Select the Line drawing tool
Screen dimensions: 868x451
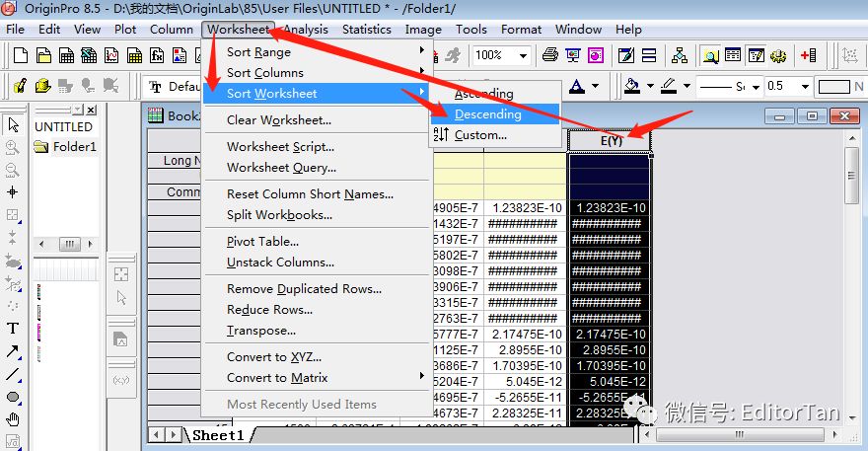[x=13, y=374]
